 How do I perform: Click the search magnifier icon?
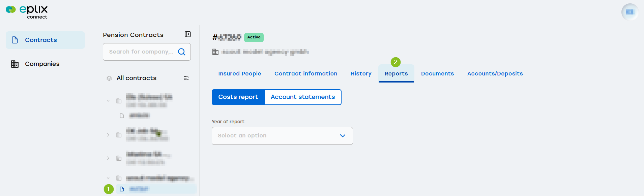pos(182,52)
